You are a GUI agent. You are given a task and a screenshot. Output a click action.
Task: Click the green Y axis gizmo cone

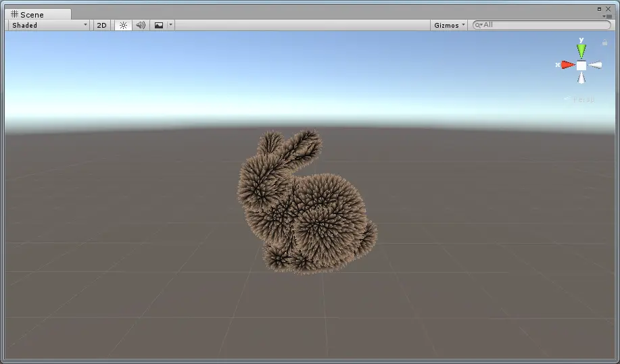pyautogui.click(x=581, y=51)
